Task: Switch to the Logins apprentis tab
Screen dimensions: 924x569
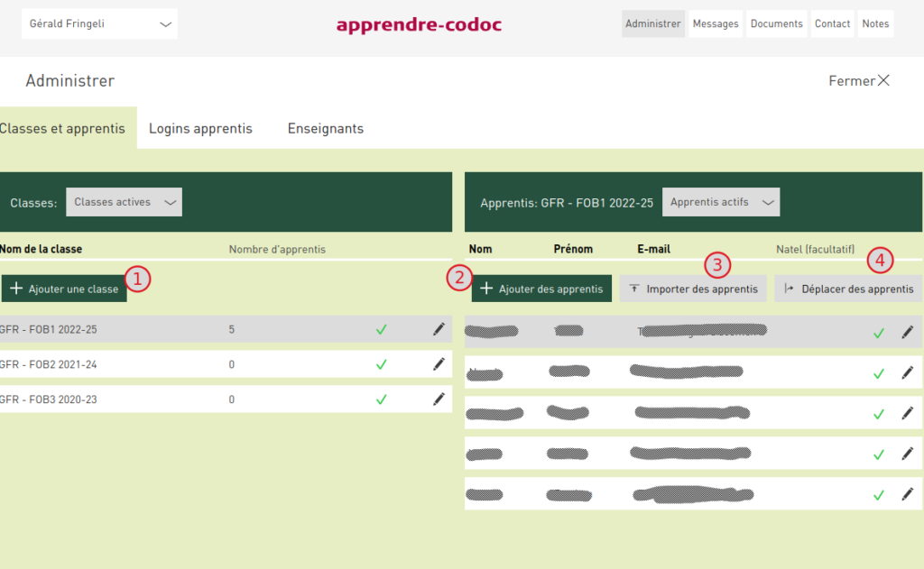Action: tap(200, 128)
